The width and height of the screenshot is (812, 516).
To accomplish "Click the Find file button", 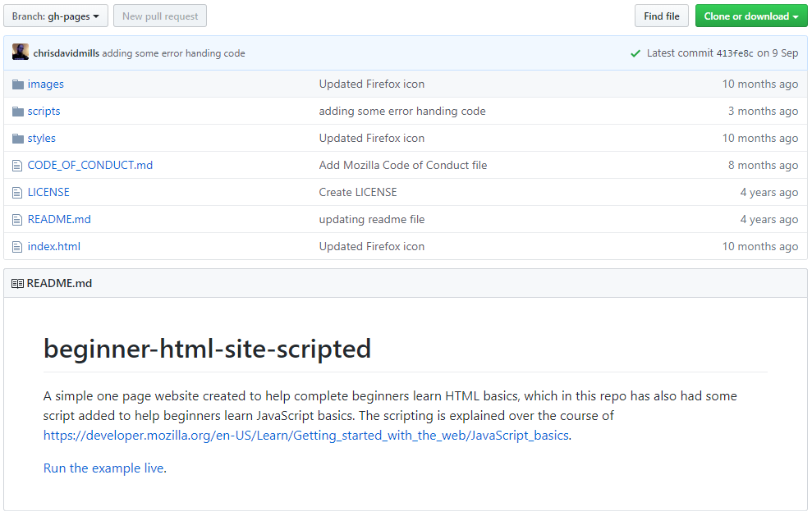I will coord(661,15).
